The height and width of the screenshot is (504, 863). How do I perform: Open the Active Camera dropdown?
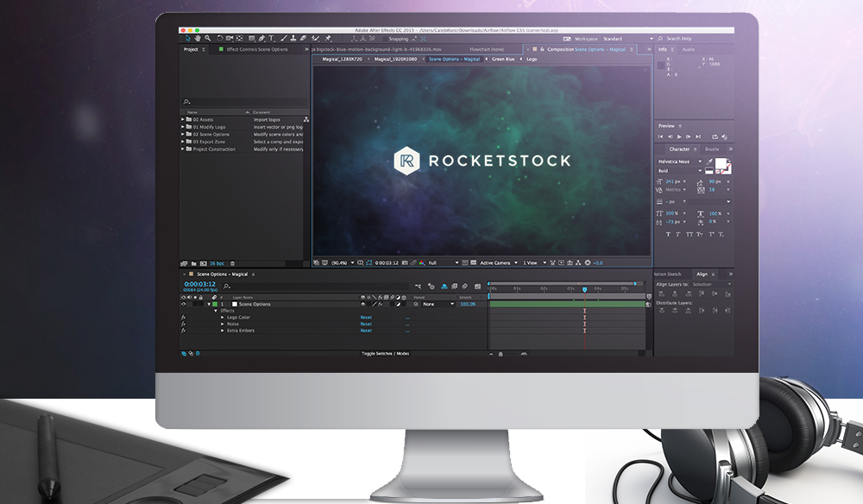click(499, 263)
